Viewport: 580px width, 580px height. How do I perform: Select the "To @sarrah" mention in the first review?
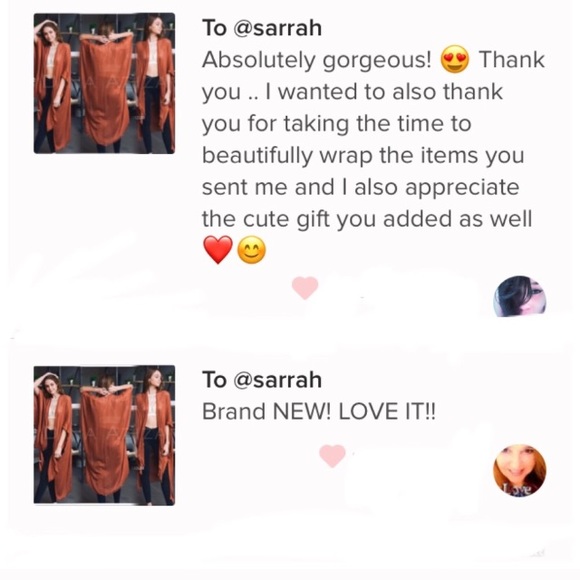pyautogui.click(x=262, y=28)
